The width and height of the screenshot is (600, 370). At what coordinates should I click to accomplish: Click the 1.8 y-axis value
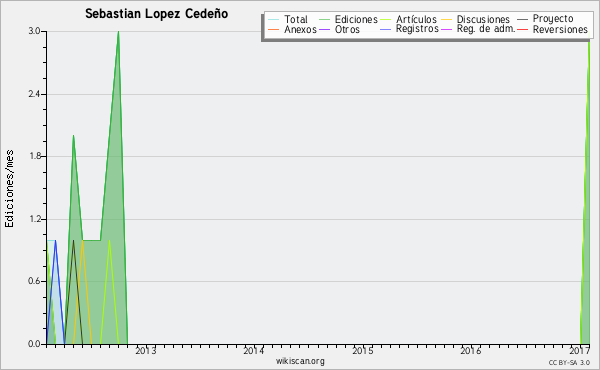34,156
